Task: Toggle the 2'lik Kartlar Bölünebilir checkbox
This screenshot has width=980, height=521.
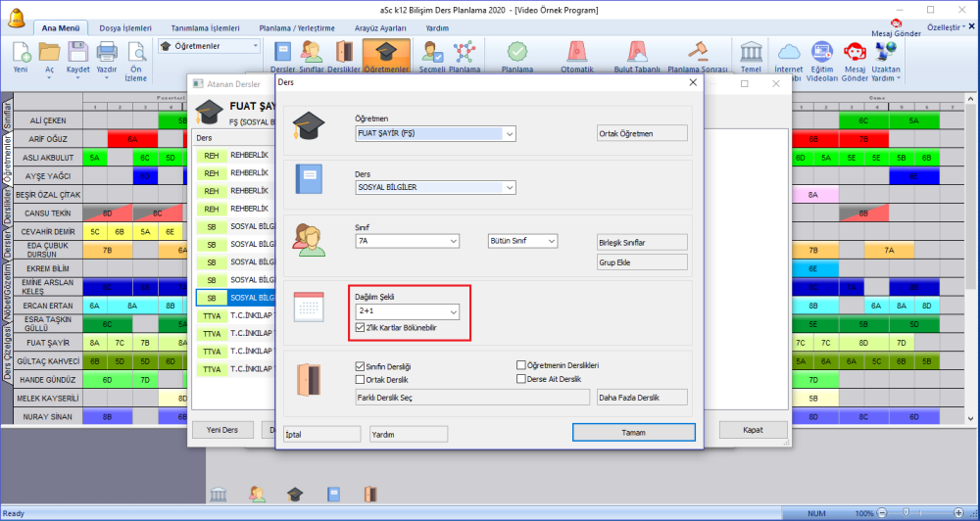Action: click(360, 327)
